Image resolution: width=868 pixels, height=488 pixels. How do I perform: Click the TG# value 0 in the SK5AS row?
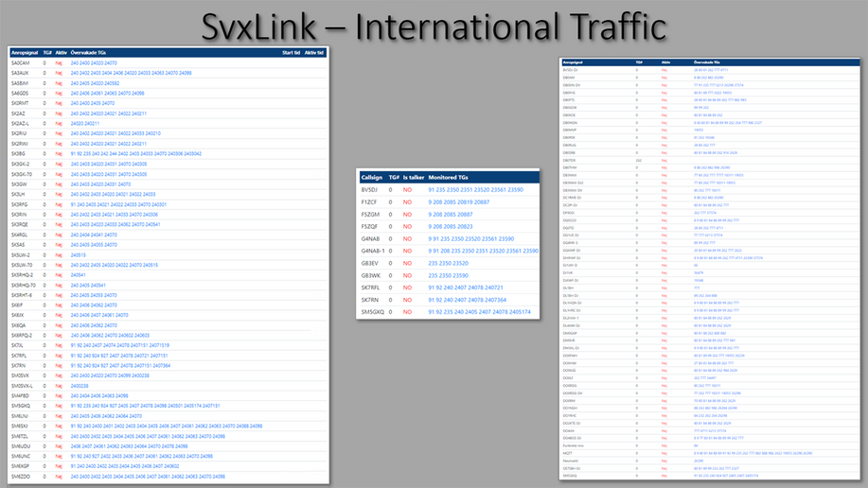click(44, 245)
